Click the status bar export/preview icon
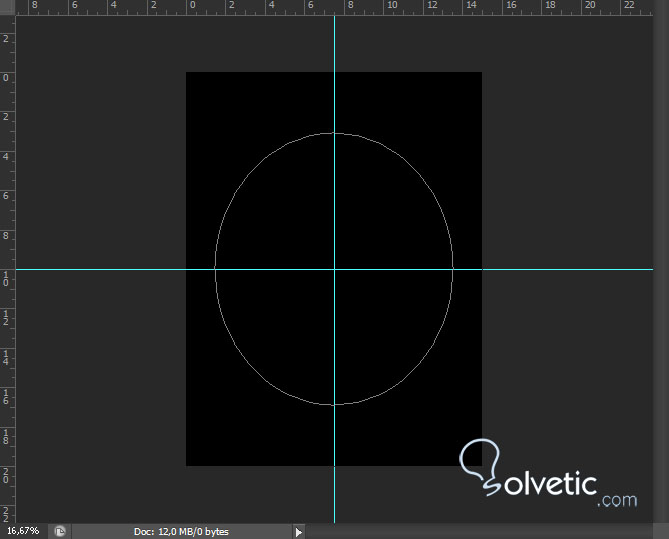Screen dimensions: 669x539 point(60,531)
